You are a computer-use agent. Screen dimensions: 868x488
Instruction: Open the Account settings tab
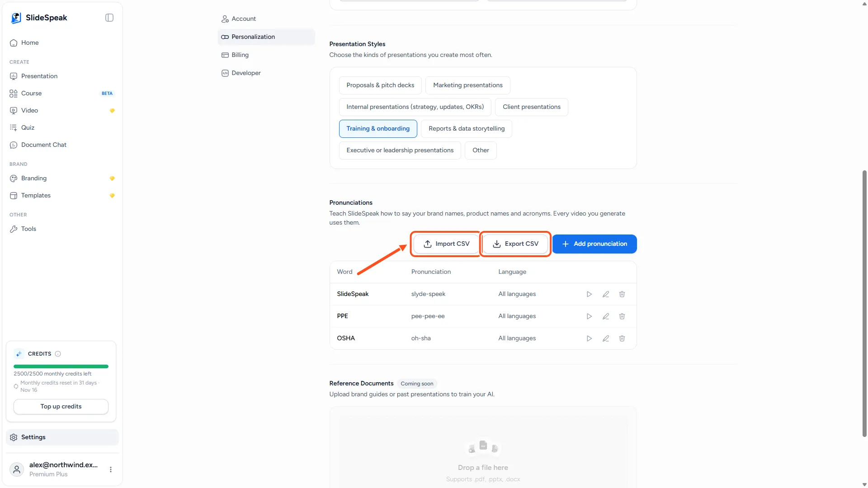pyautogui.click(x=266, y=19)
